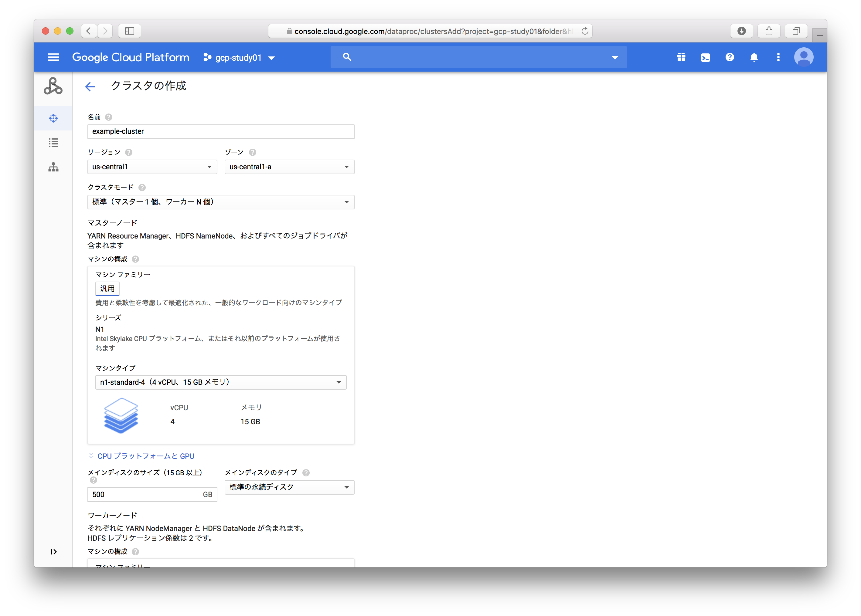Click the Dataproc logo above the sidebar

click(53, 86)
